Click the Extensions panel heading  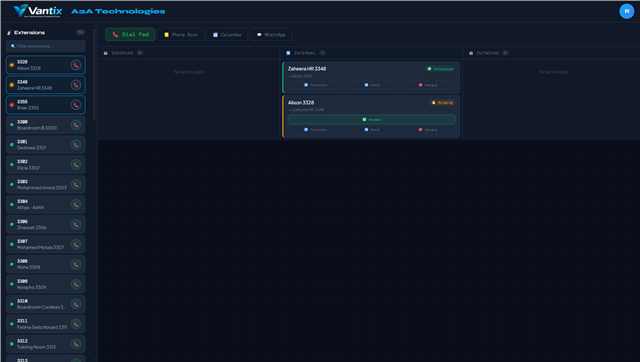[x=29, y=33]
